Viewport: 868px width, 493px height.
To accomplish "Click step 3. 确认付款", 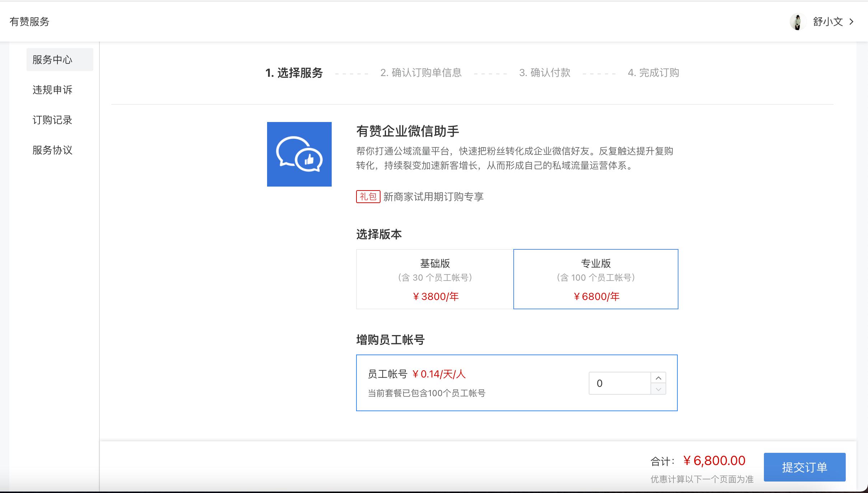I will [545, 73].
